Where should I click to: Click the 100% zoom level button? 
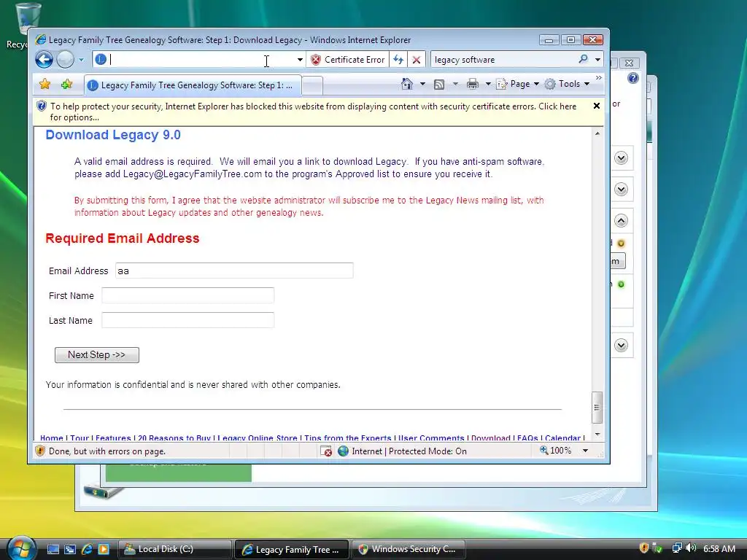click(555, 451)
